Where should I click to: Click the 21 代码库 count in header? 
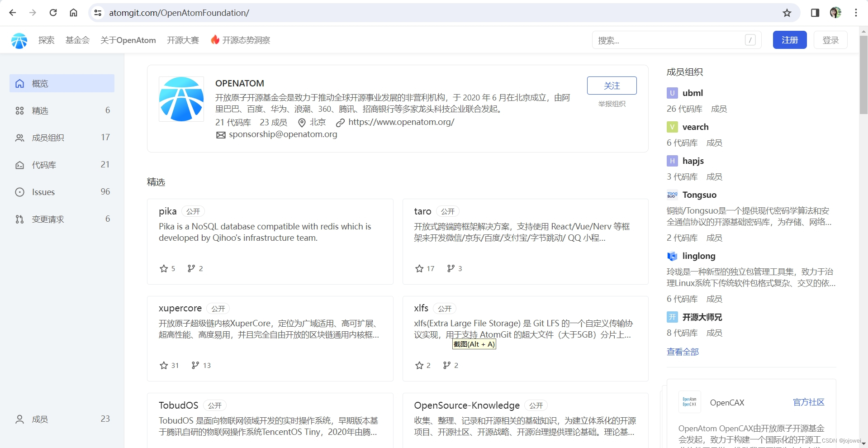click(233, 122)
